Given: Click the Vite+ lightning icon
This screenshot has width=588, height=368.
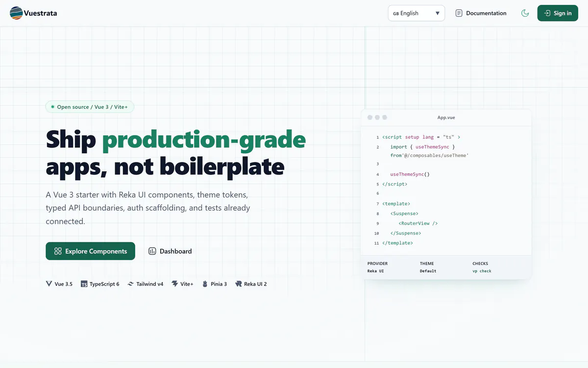Looking at the screenshot, I should pyautogui.click(x=175, y=284).
